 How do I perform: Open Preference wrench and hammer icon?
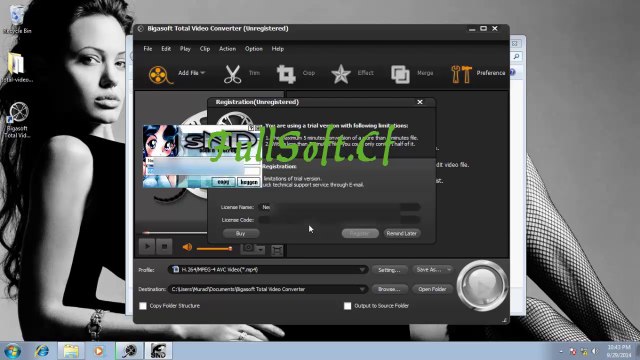pyautogui.click(x=462, y=74)
